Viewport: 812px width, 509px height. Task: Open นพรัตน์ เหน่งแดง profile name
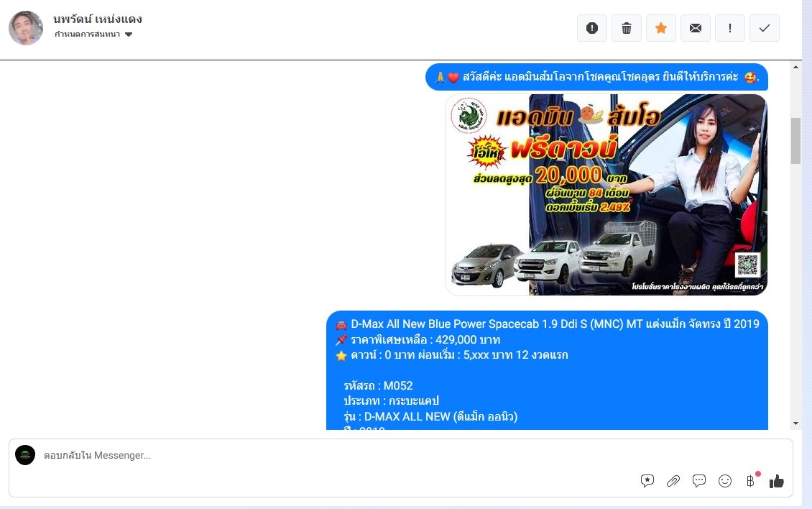[97, 19]
